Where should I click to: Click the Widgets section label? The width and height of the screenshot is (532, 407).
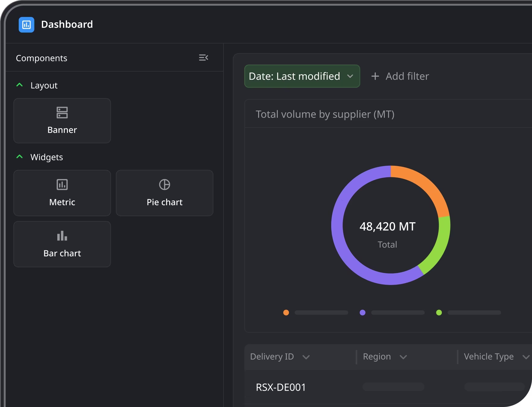[x=47, y=157]
